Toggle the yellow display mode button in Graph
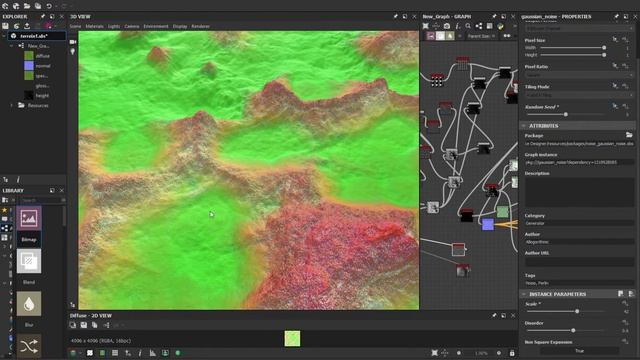640x360 pixels. [x=450, y=36]
